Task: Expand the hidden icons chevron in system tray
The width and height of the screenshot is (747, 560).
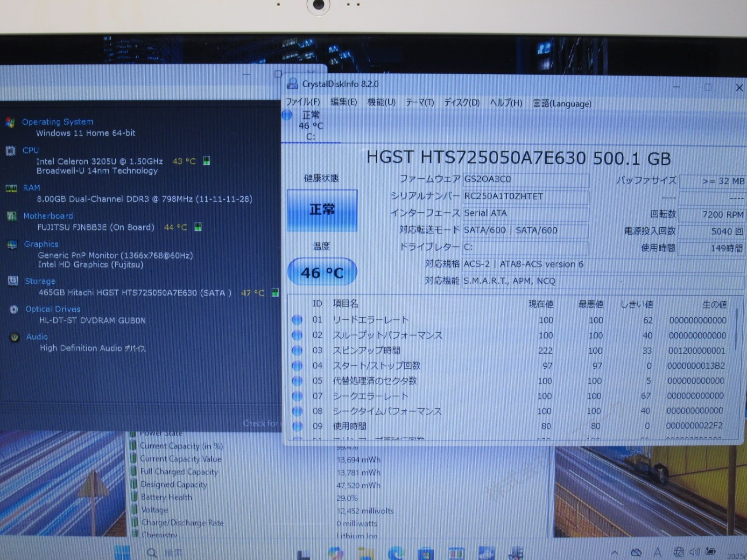Action: pos(614,552)
